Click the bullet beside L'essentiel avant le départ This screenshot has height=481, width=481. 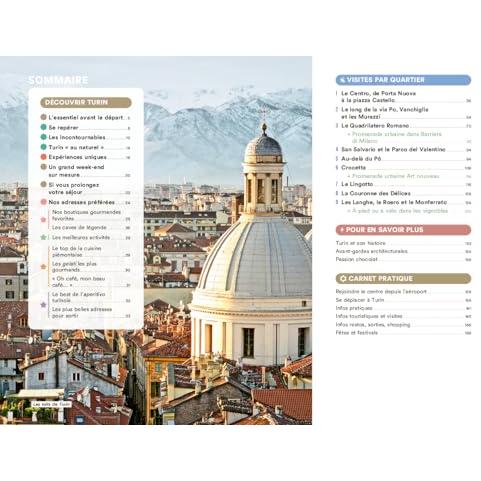(x=43, y=117)
